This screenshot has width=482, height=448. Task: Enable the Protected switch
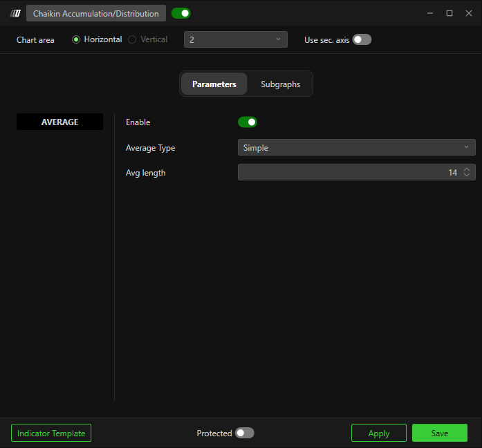pos(244,433)
